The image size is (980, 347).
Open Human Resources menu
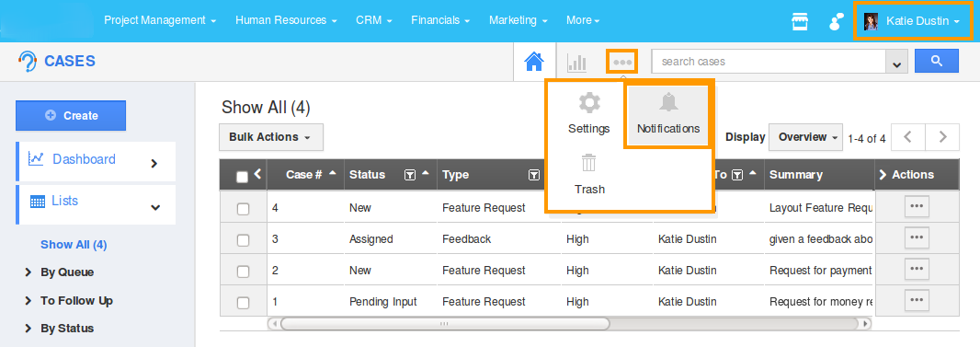pos(286,20)
